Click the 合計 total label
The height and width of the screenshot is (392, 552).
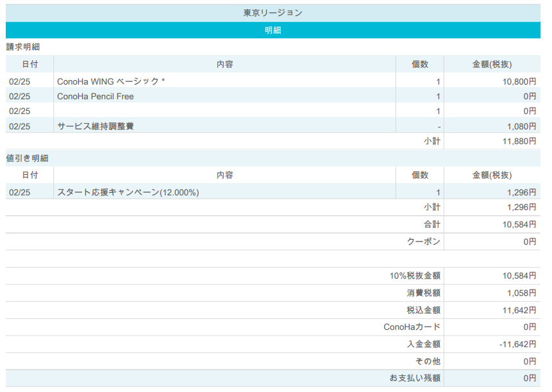coord(432,224)
